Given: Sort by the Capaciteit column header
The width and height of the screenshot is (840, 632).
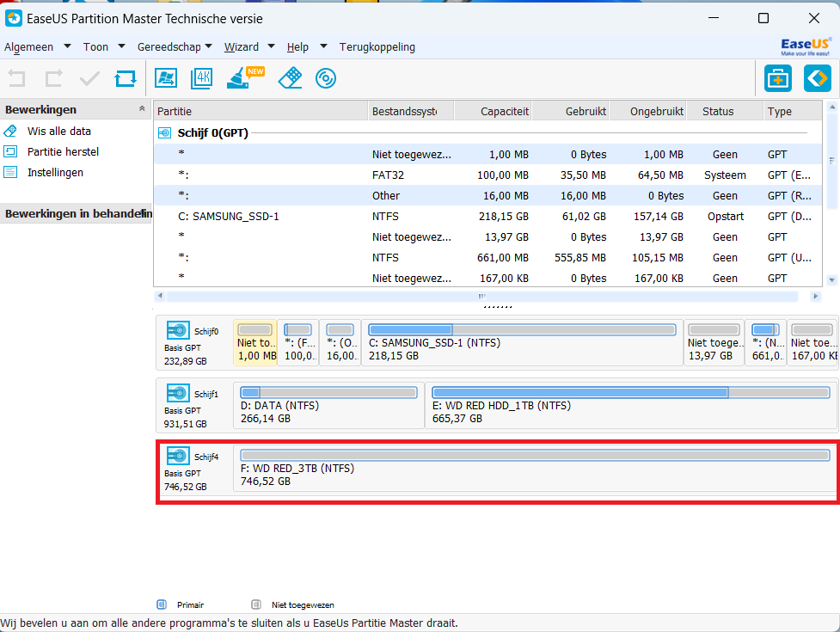Looking at the screenshot, I should (493, 112).
